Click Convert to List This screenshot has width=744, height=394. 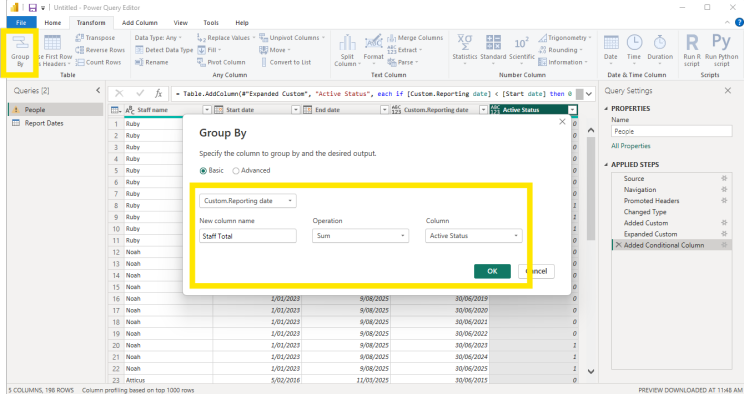[286, 62]
